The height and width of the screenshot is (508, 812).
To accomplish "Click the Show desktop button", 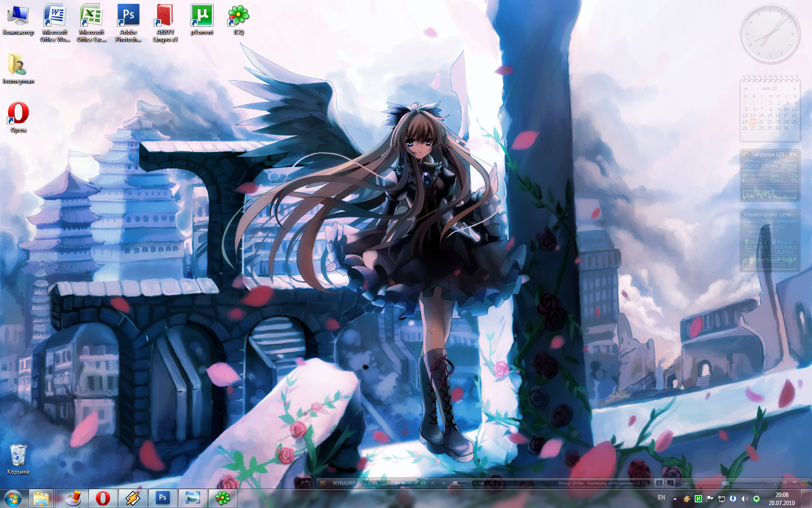I will click(x=806, y=498).
